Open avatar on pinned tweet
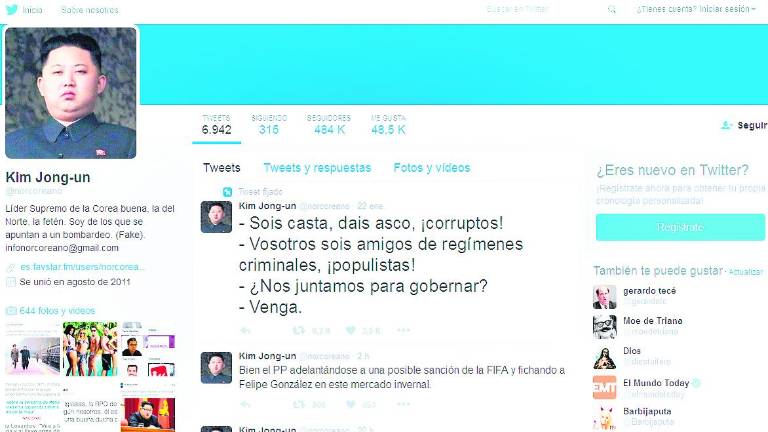 click(x=216, y=216)
